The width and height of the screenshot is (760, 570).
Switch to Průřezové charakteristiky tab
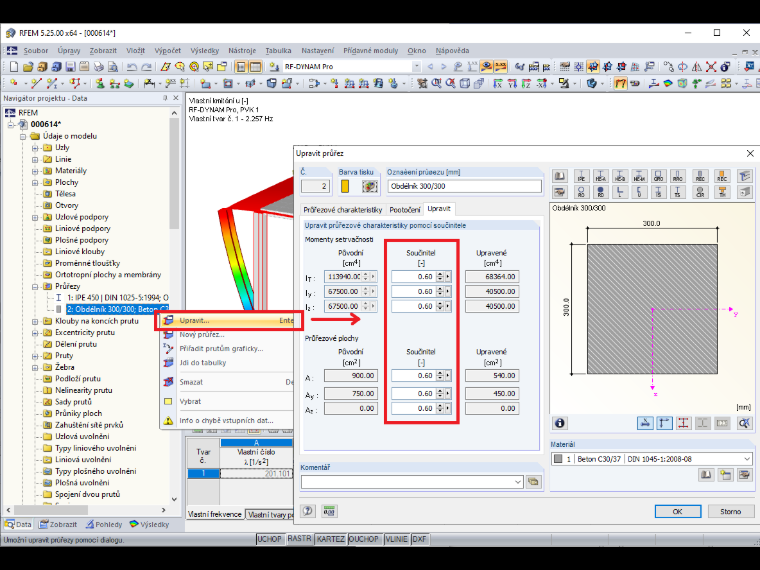[343, 210]
